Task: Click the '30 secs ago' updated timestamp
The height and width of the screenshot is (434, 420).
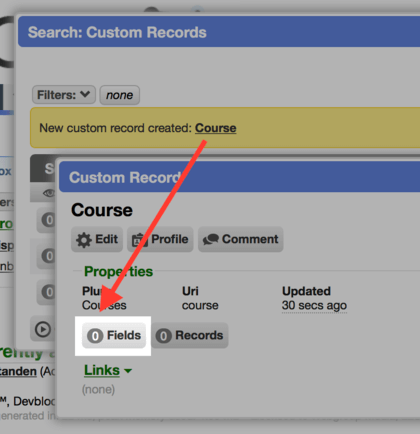Action: coord(314,305)
